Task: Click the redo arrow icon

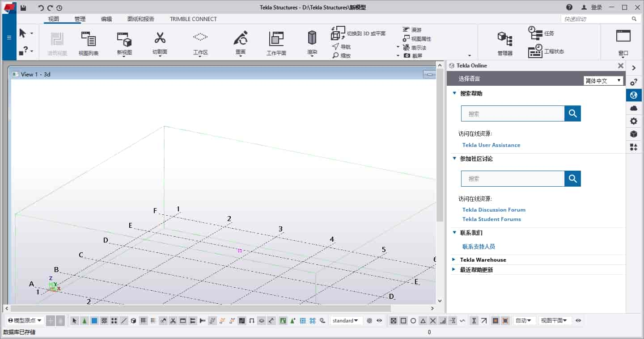Action: 50,8
